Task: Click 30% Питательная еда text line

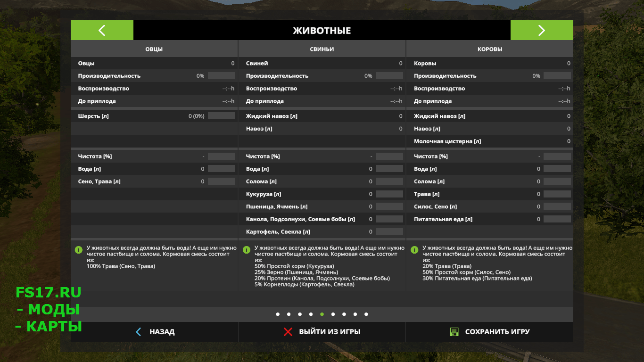Action: click(x=477, y=279)
